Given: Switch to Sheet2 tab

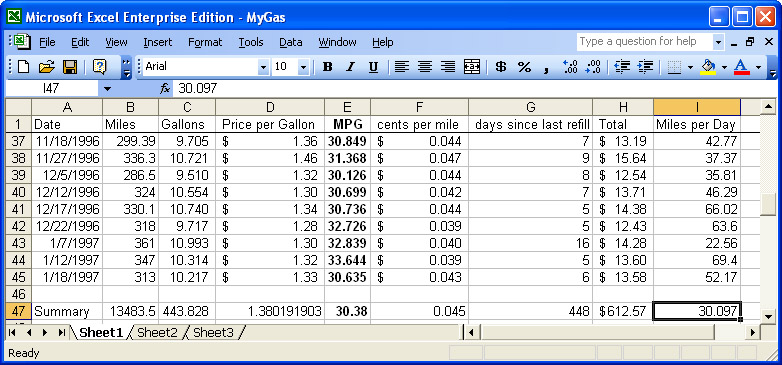Looking at the screenshot, I should coord(157,332).
